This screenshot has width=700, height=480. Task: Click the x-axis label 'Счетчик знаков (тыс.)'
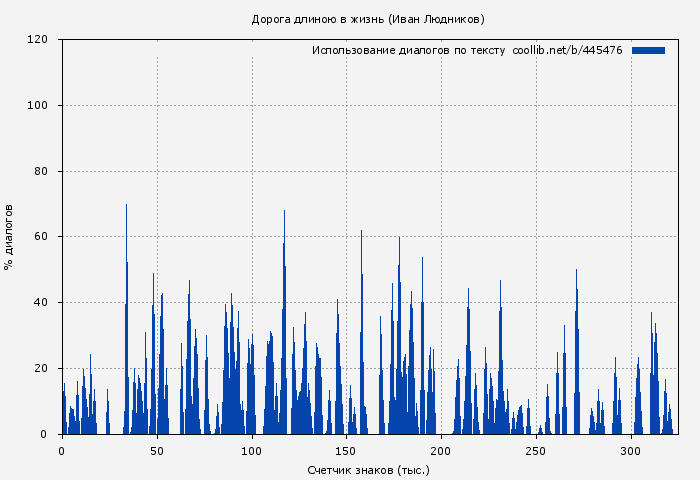pyautogui.click(x=368, y=469)
